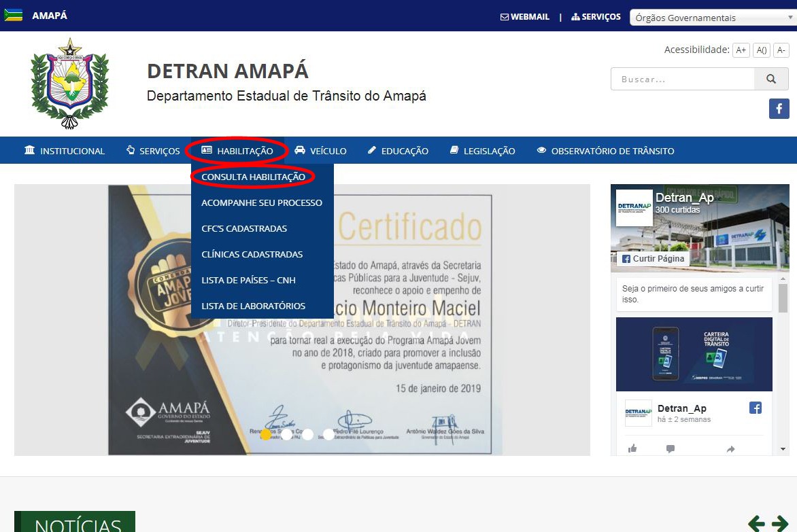Click the Amapá state flag icon

[13, 15]
